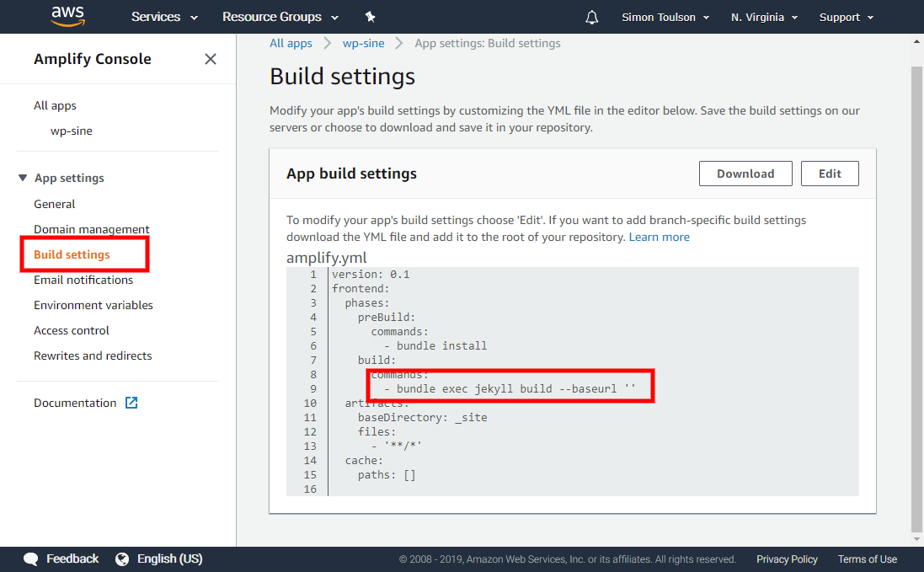The width and height of the screenshot is (924, 572).
Task: Open the Privacy Policy link
Action: pos(787,559)
